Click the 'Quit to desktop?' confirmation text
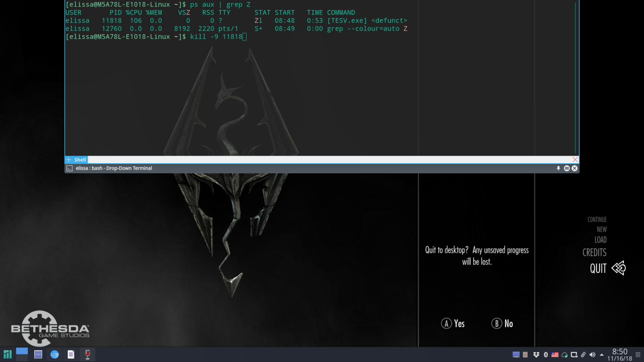Image resolution: width=644 pixels, height=362 pixels. 477,256
